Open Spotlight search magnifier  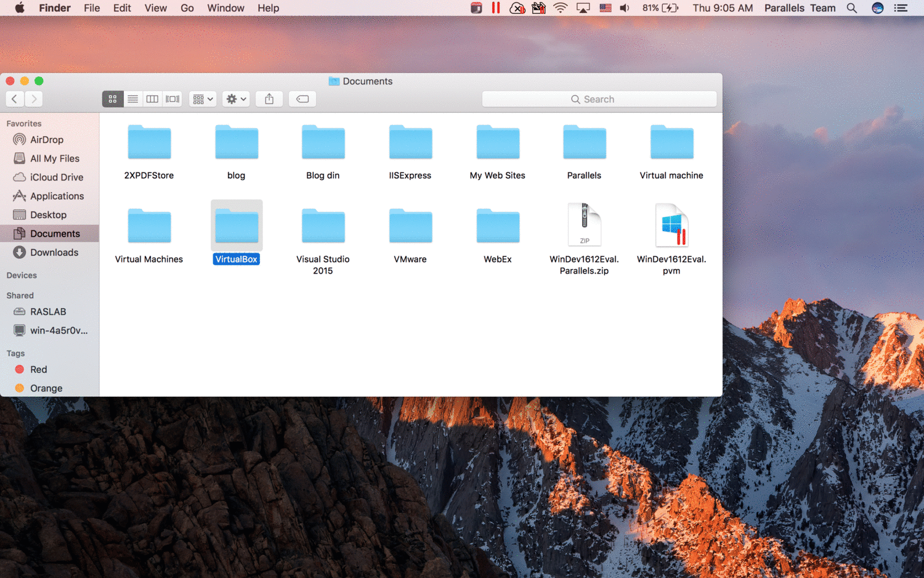coord(852,8)
